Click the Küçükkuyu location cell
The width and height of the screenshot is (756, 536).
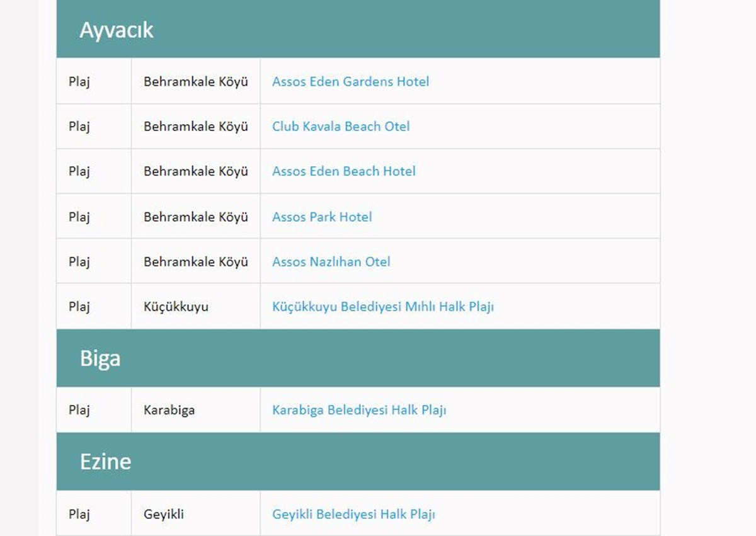point(195,307)
